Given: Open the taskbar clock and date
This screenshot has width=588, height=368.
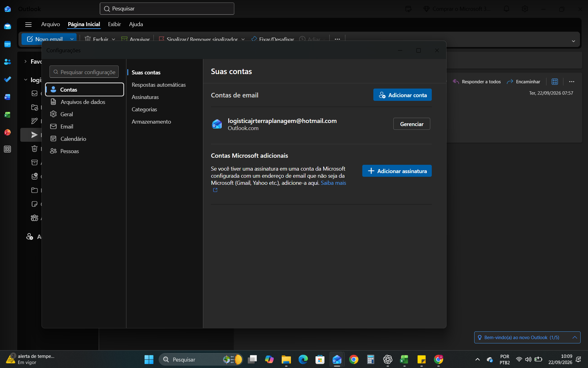Looking at the screenshot, I should (560, 359).
